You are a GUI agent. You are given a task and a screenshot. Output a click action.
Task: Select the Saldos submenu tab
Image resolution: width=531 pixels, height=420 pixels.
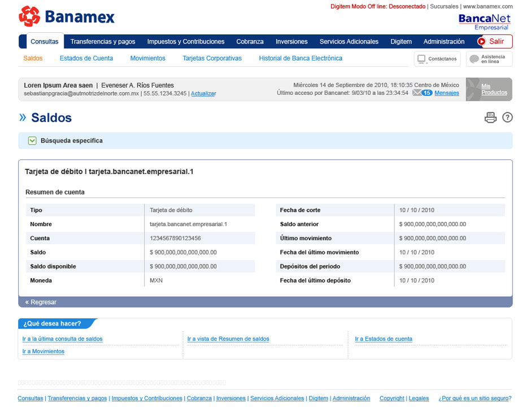(33, 58)
